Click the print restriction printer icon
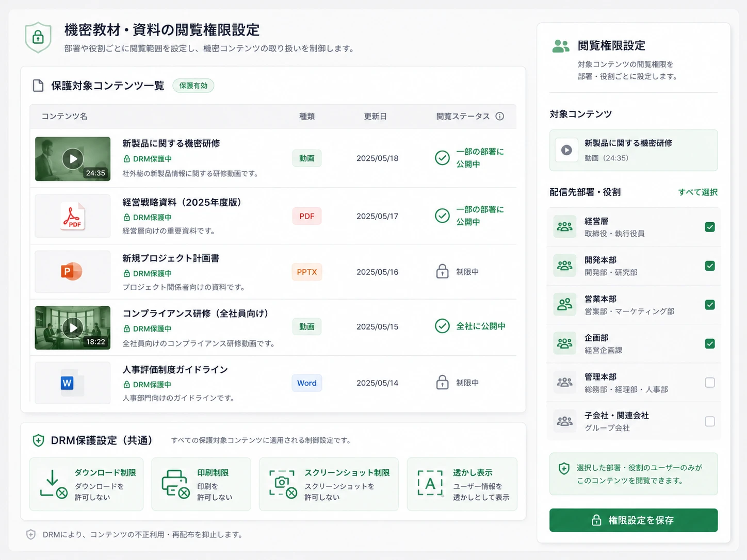747x560 pixels. click(x=176, y=484)
